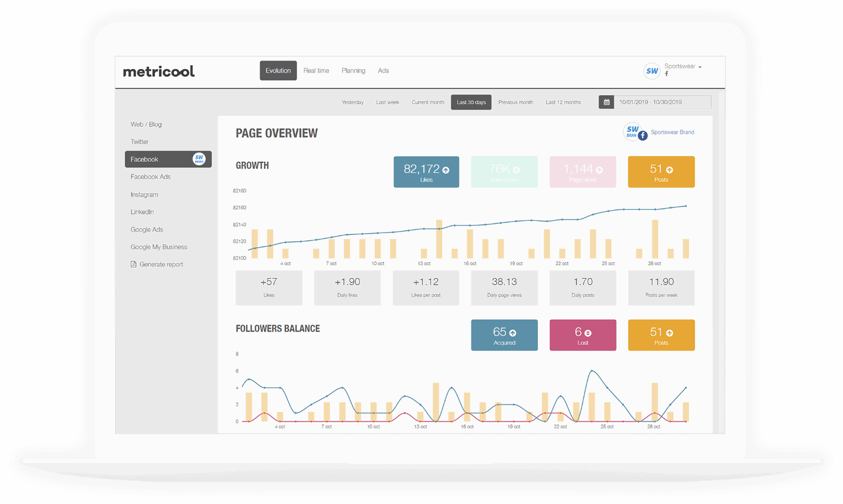Click the 1.70 Daily posts box
This screenshot has height=504, width=843.
point(583,288)
